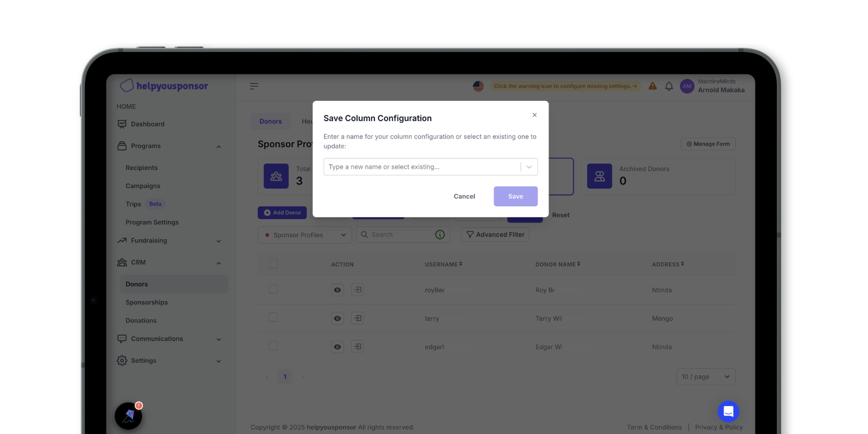Switch to the Donors tab

[270, 122]
